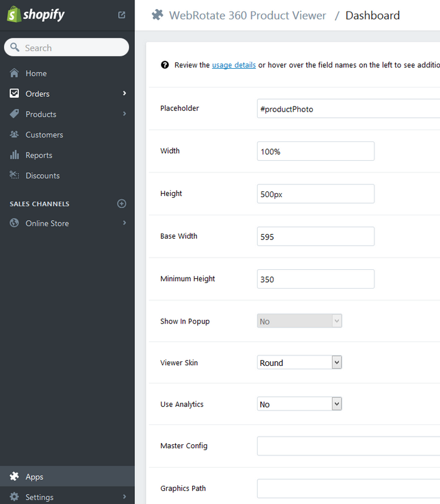This screenshot has width=440, height=504.
Task: Go to Home in sidebar
Action: click(36, 73)
